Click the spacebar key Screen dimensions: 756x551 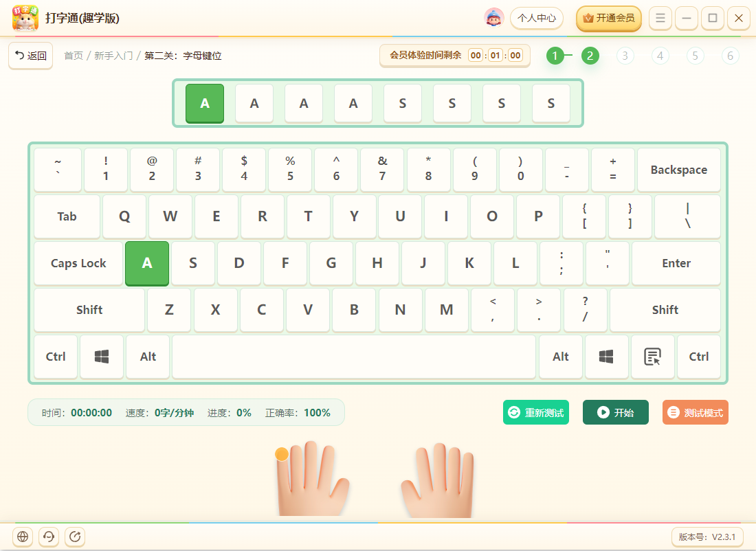(354, 357)
